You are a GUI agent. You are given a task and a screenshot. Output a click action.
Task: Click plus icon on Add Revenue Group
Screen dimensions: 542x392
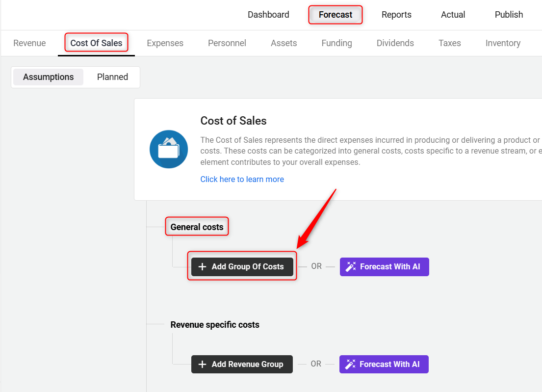pyautogui.click(x=202, y=365)
